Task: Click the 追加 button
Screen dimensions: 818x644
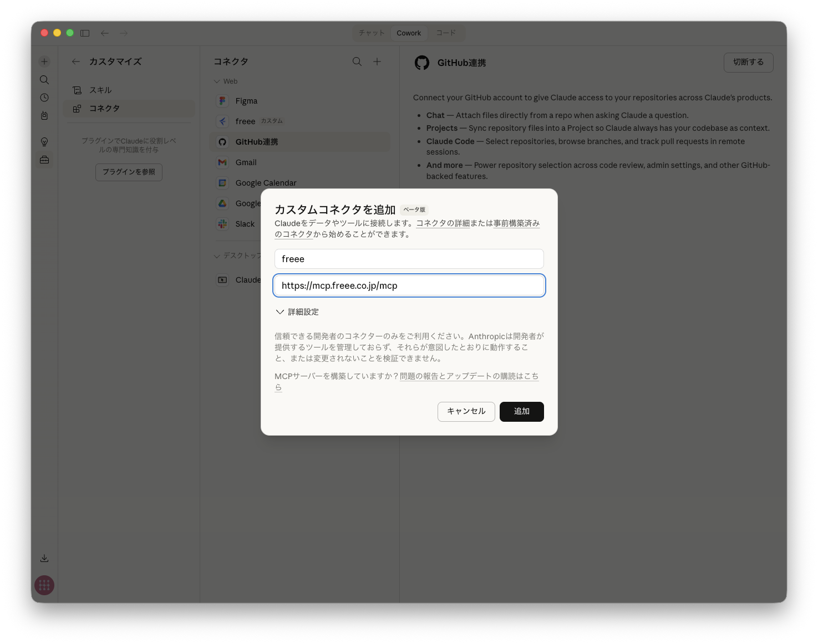Action: coord(521,411)
